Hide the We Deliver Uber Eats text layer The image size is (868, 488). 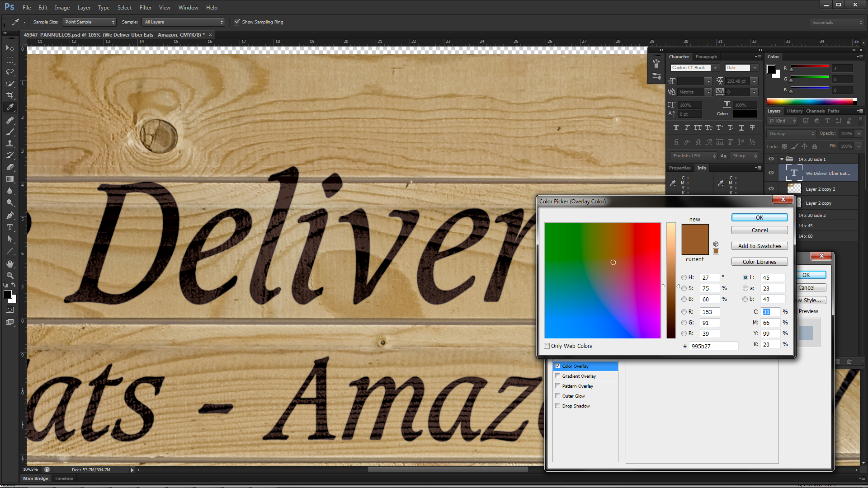[x=771, y=173]
